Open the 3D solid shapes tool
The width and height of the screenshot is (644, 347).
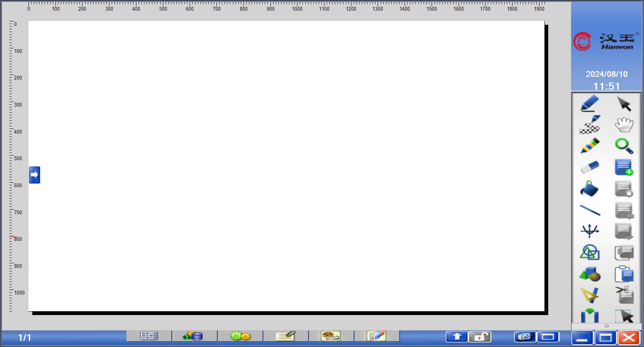[590, 274]
